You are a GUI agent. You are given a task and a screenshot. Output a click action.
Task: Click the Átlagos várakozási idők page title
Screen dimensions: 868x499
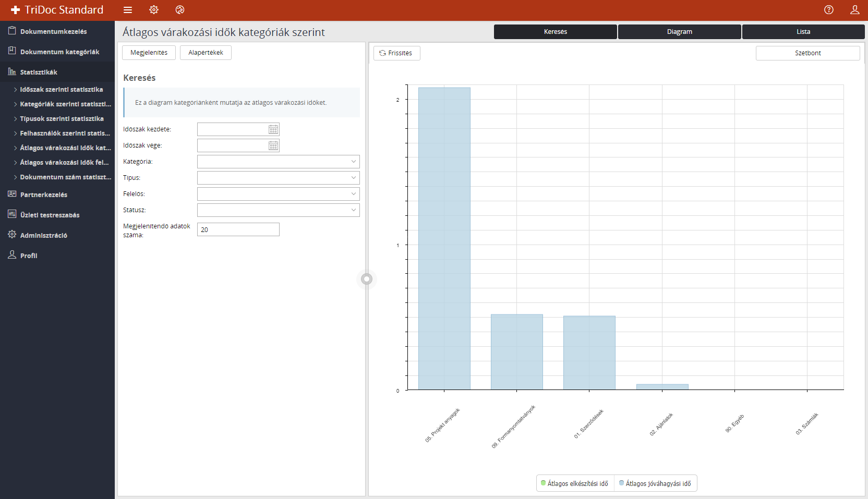pos(224,32)
